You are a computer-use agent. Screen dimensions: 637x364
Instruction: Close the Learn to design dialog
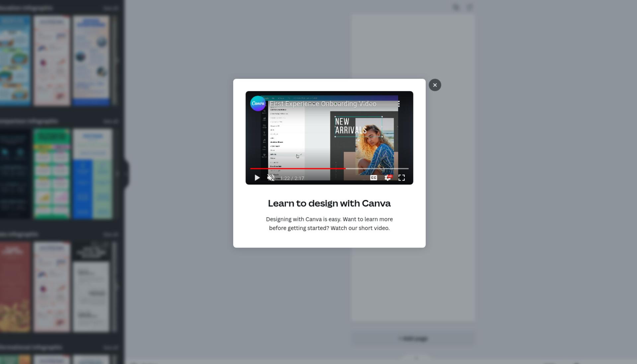(435, 85)
